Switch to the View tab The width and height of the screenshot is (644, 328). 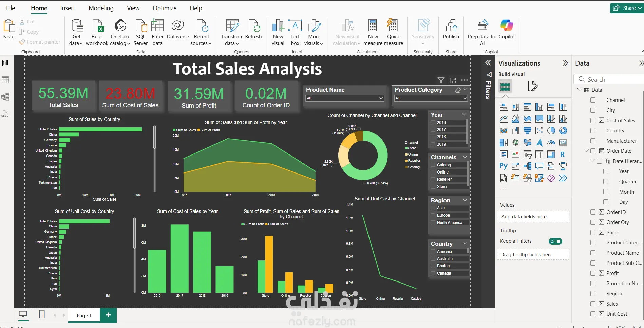coord(133,8)
